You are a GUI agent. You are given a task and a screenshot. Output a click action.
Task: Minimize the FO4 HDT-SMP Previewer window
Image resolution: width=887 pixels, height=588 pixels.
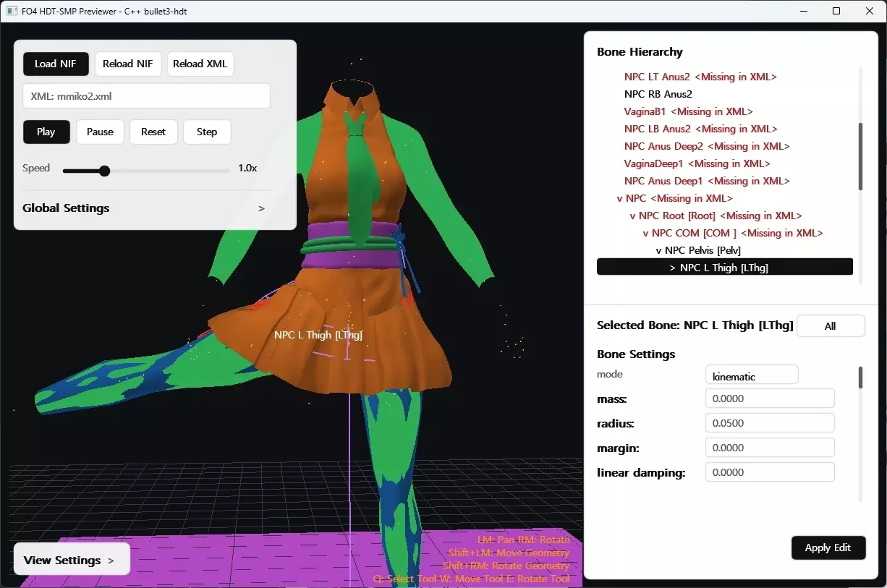(803, 11)
